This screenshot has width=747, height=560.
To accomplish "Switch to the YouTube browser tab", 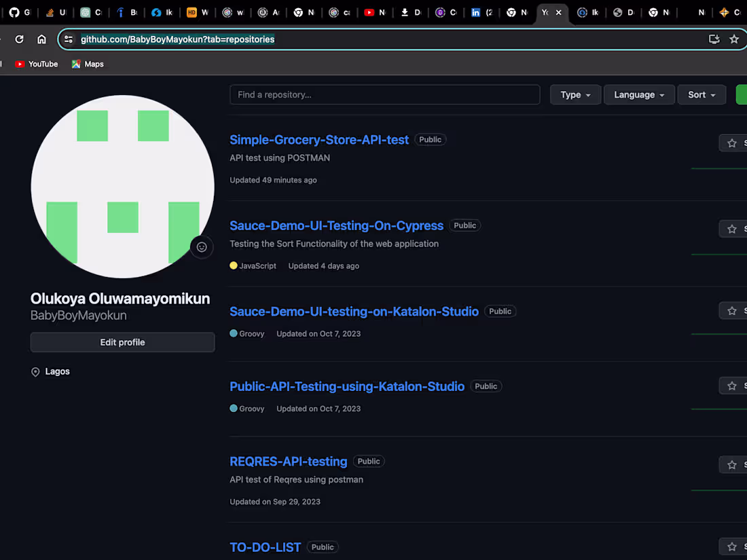I will point(374,12).
